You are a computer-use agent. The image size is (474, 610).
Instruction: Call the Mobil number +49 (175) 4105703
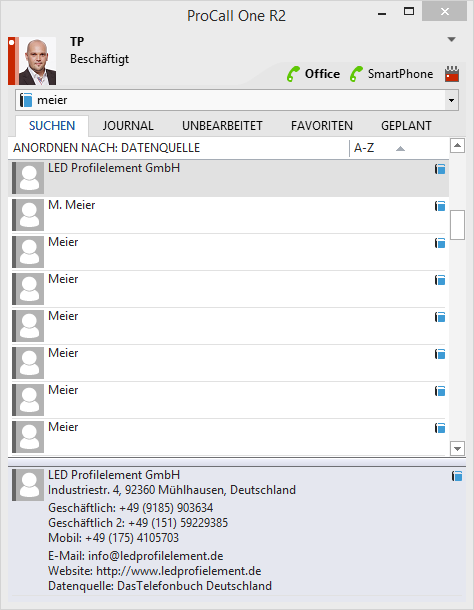[114, 538]
